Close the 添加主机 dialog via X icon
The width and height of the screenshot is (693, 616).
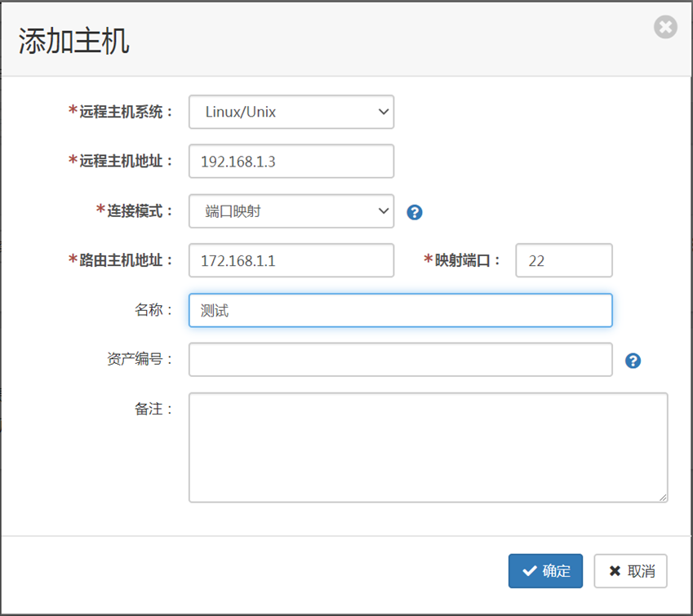coord(665,27)
